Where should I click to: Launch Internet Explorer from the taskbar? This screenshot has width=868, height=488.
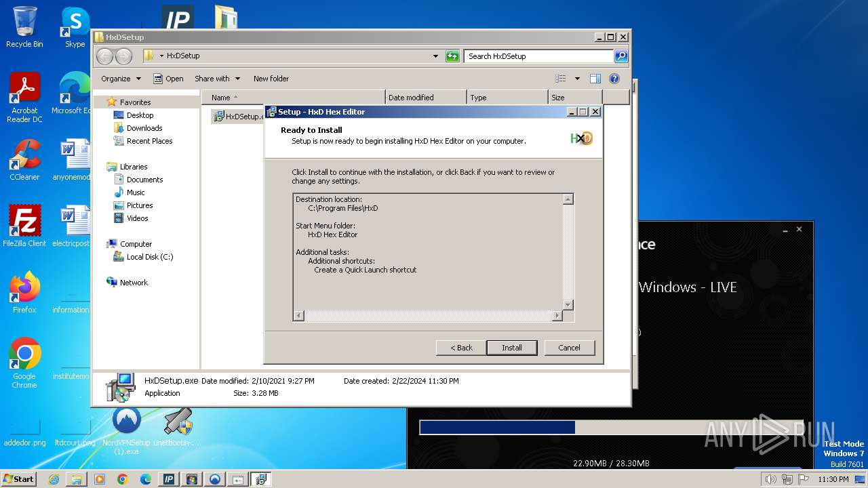click(x=54, y=479)
